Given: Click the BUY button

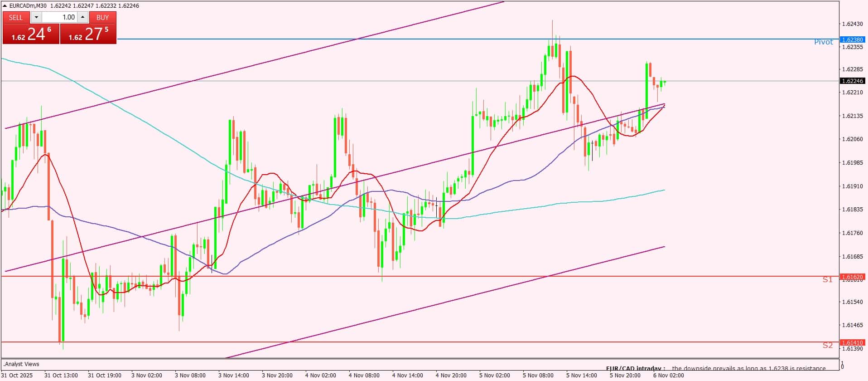Looking at the screenshot, I should 103,17.
